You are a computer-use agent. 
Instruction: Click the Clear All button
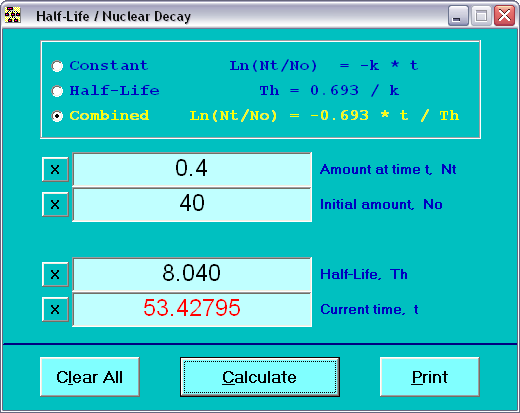pos(90,377)
